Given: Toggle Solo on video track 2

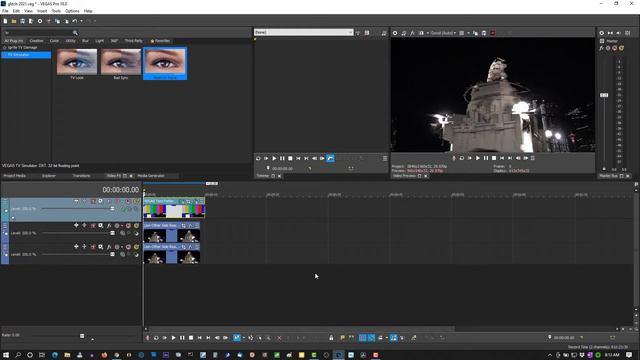Looking at the screenshot, I should point(136,225).
